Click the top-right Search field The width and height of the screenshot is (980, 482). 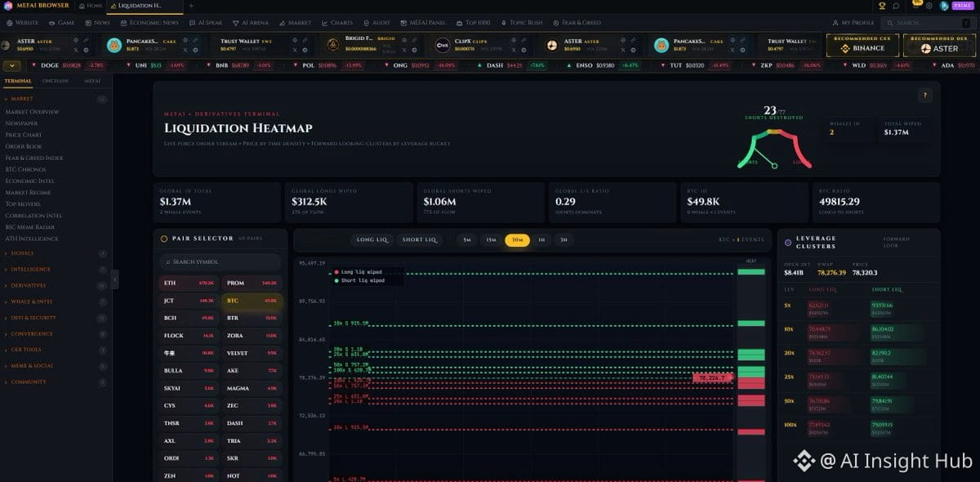[929, 23]
